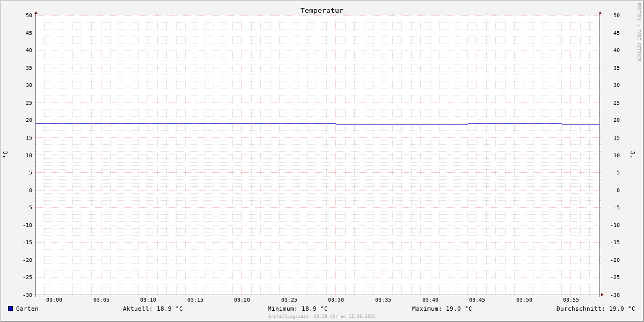Click the left axis '40' label

click(x=29, y=50)
